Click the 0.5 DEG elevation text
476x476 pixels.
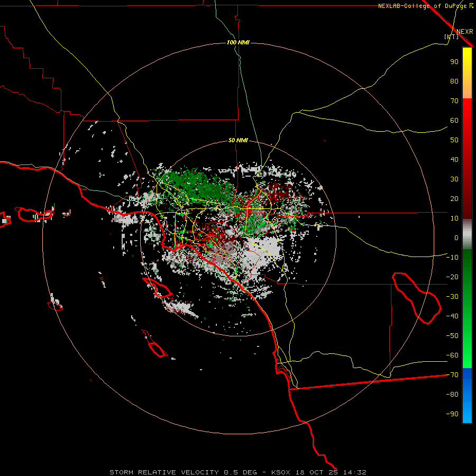pos(240,472)
